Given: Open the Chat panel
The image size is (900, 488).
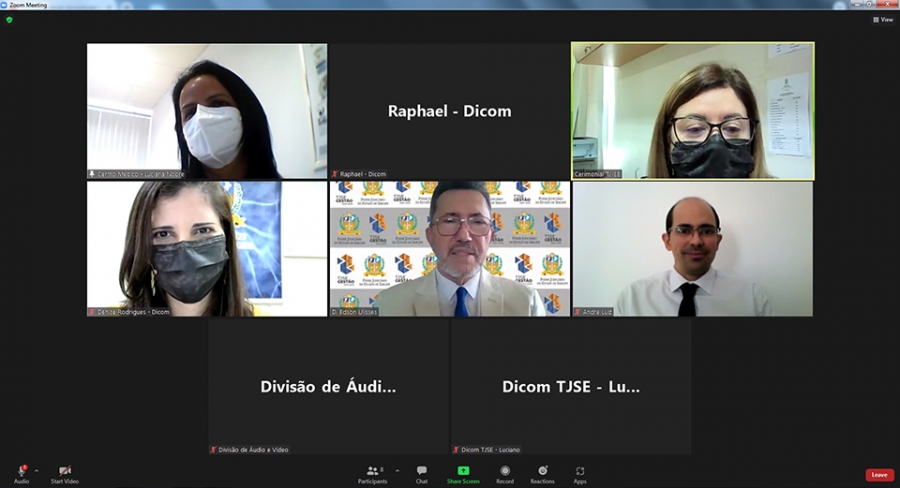Looking at the screenshot, I should point(422,470).
